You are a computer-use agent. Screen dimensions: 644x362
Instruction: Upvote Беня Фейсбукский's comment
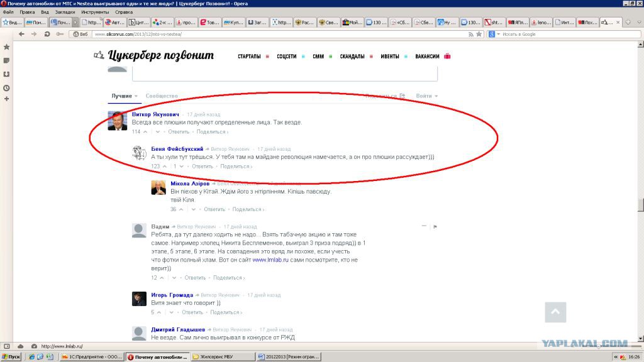pyautogui.click(x=164, y=166)
